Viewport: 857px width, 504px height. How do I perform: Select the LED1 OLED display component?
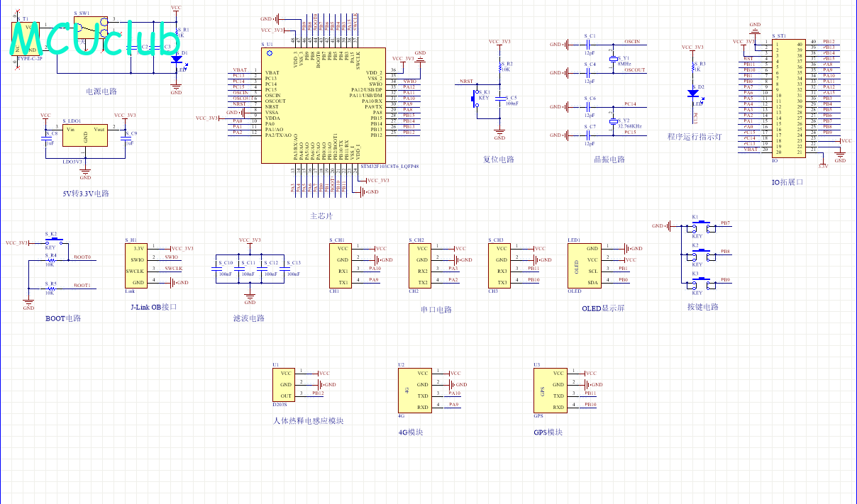585,266
